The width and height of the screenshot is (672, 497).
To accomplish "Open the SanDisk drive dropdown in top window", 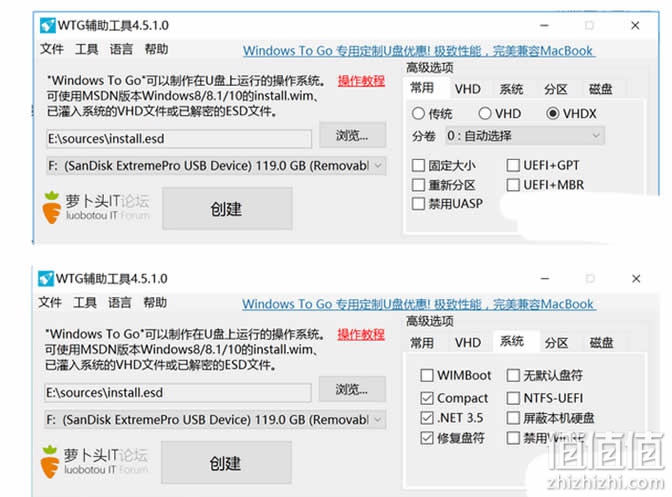I will point(216,166).
